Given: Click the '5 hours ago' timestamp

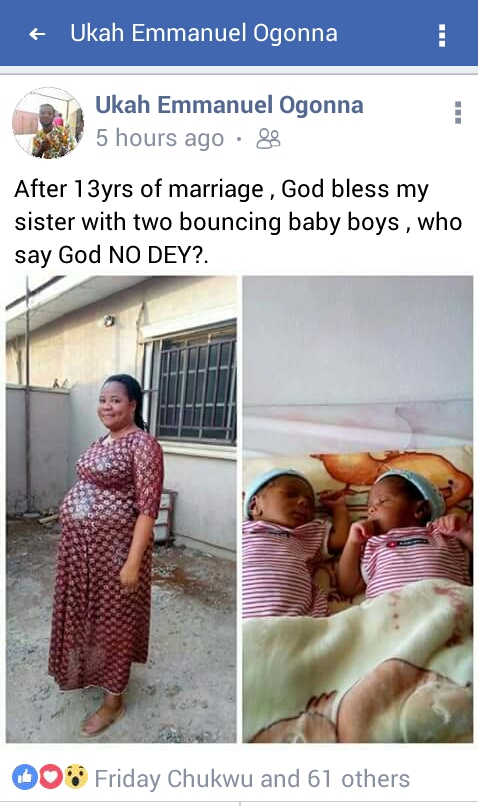Looking at the screenshot, I should click(160, 138).
